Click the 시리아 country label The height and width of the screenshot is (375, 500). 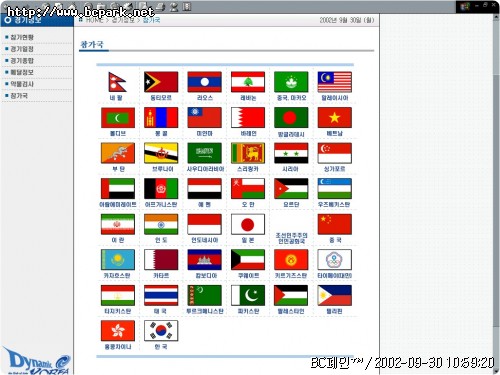(290, 169)
